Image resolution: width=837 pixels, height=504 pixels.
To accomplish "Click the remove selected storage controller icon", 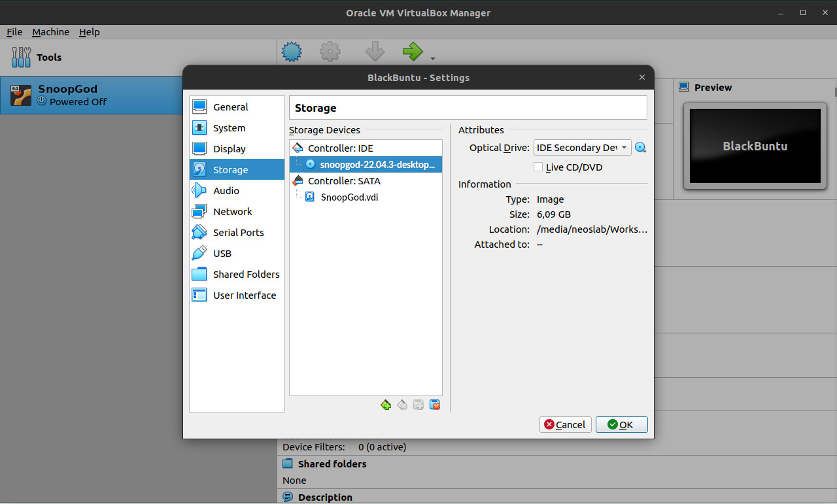I will [402, 405].
